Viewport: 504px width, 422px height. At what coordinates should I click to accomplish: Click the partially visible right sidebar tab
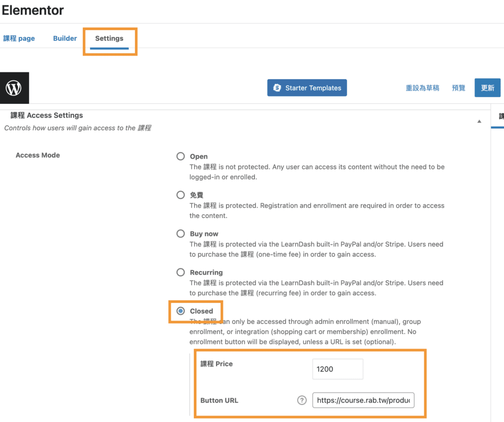pos(500,117)
